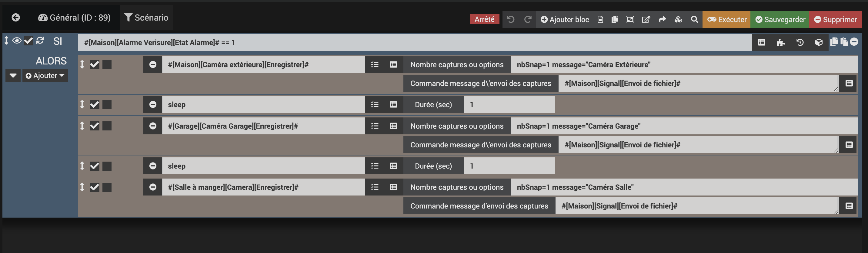Switch to the Général (ID : 89) tab
868x253 pixels.
click(75, 18)
